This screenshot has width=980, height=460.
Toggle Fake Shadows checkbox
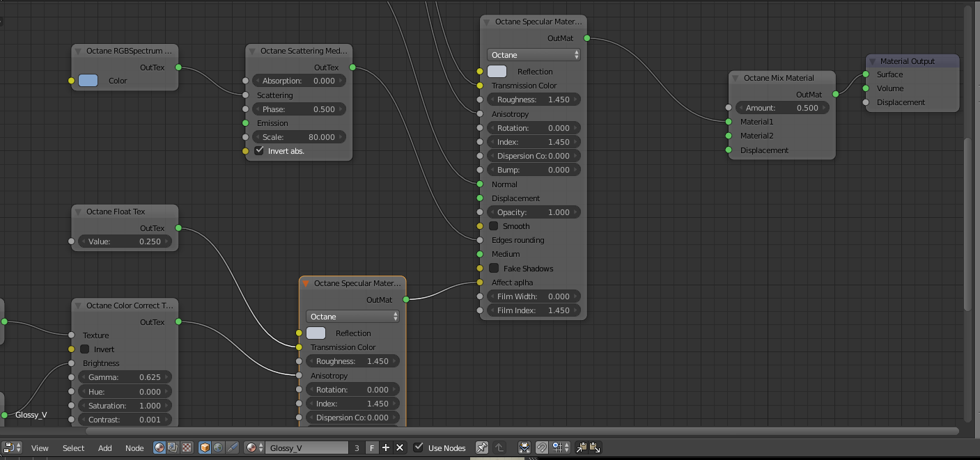[494, 269]
